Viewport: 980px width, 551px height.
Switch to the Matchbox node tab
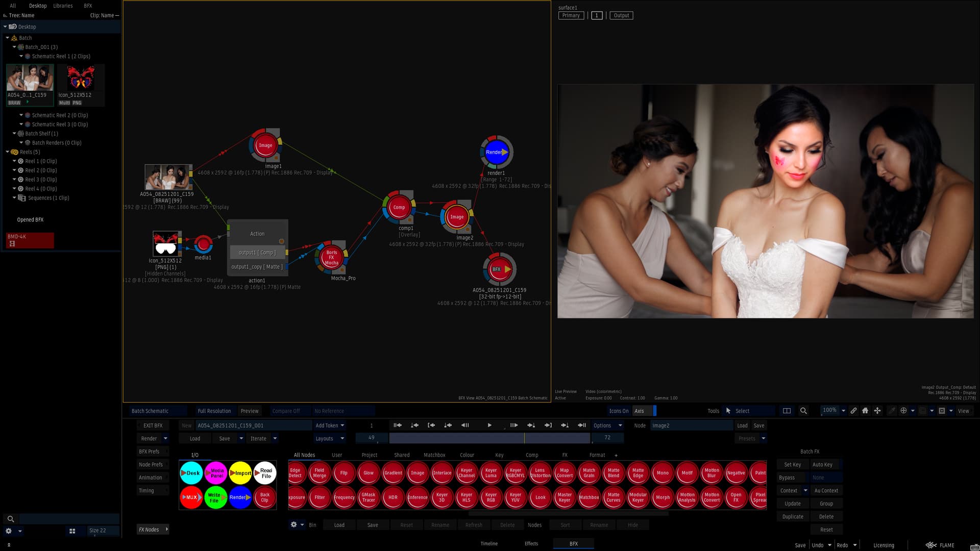(x=434, y=455)
